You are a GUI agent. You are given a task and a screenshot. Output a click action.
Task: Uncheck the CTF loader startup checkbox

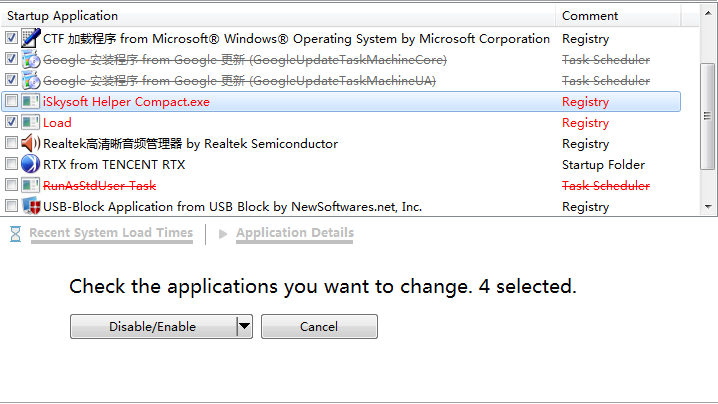click(11, 38)
